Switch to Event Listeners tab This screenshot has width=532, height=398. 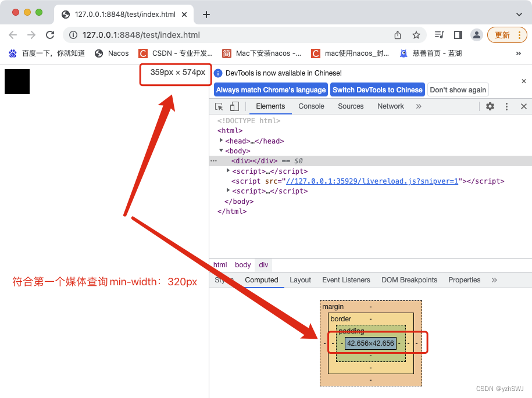coord(346,280)
